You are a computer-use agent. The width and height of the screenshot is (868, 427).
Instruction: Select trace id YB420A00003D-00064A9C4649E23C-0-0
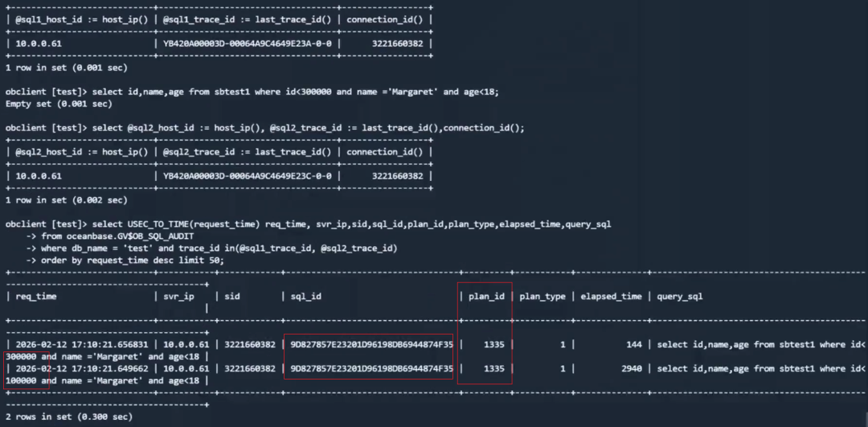[248, 176]
